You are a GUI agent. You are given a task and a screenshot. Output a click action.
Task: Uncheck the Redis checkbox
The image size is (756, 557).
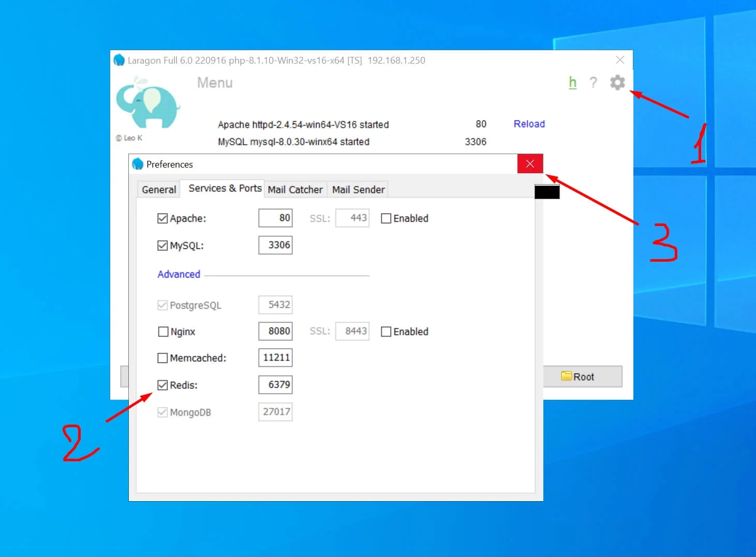pos(162,385)
